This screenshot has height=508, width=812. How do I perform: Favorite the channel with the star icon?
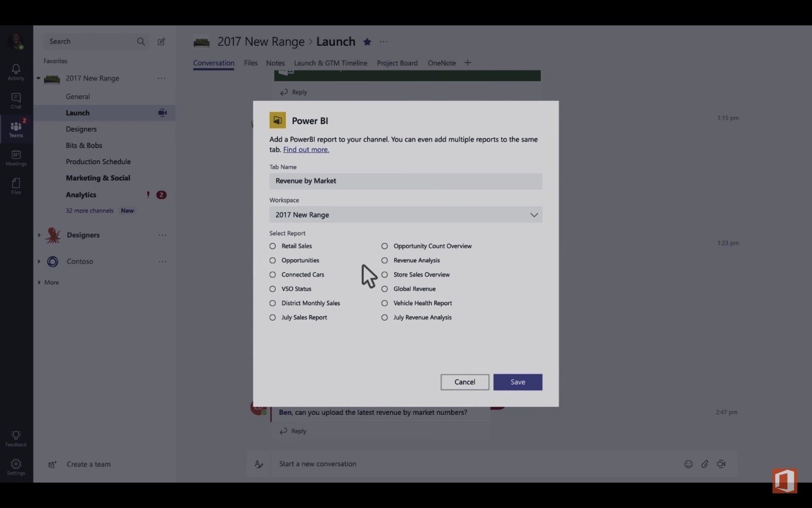[x=367, y=42]
